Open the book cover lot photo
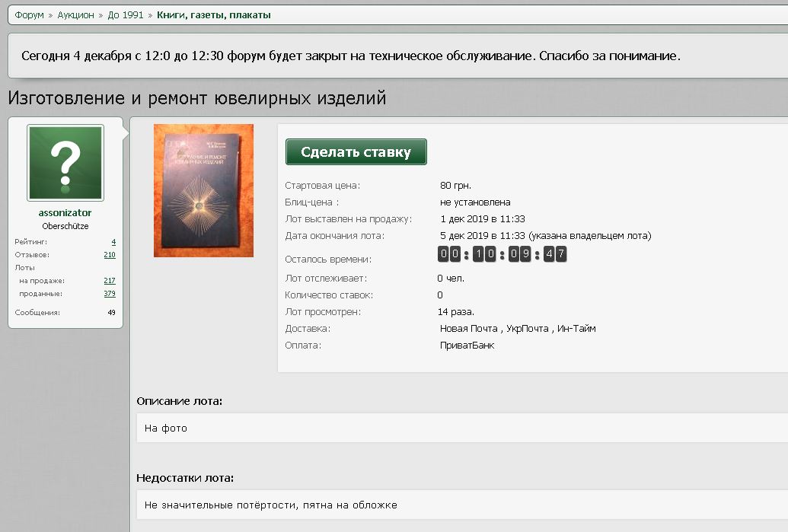Screen dimensions: 788x532 tap(203, 190)
